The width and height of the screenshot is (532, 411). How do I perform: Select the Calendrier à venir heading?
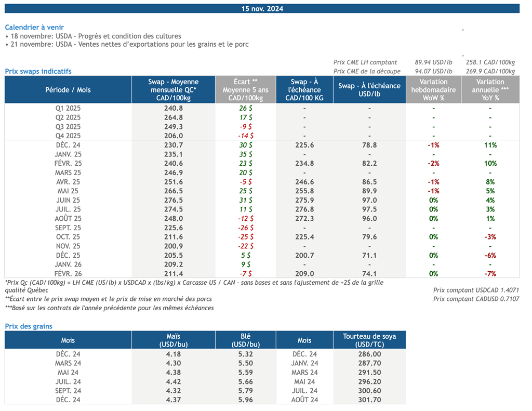tap(34, 27)
